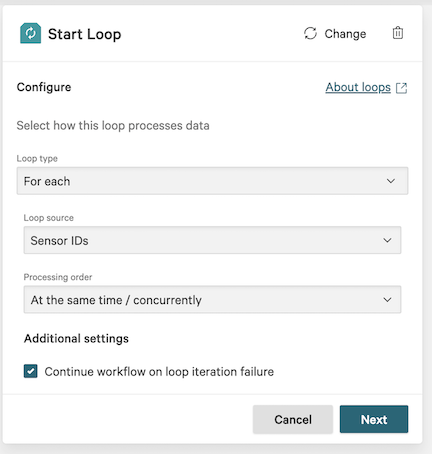Open the About loops link
432x454 pixels.
(x=358, y=87)
